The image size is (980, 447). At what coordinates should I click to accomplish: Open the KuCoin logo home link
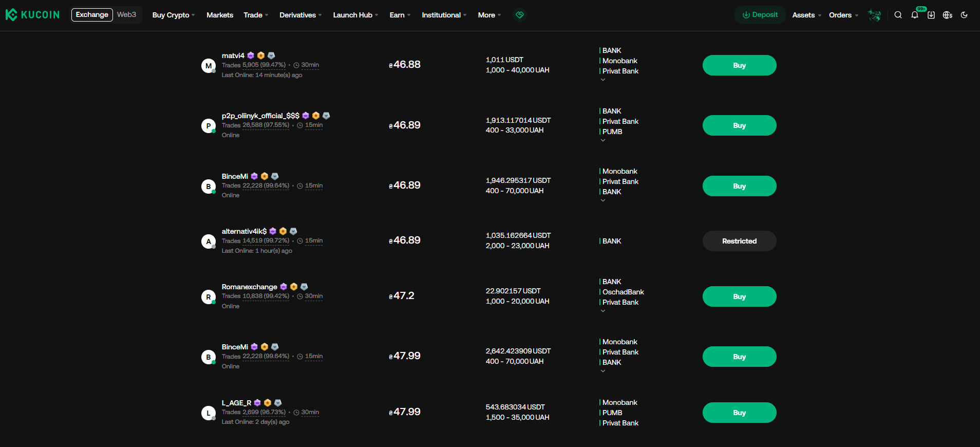coord(32,15)
